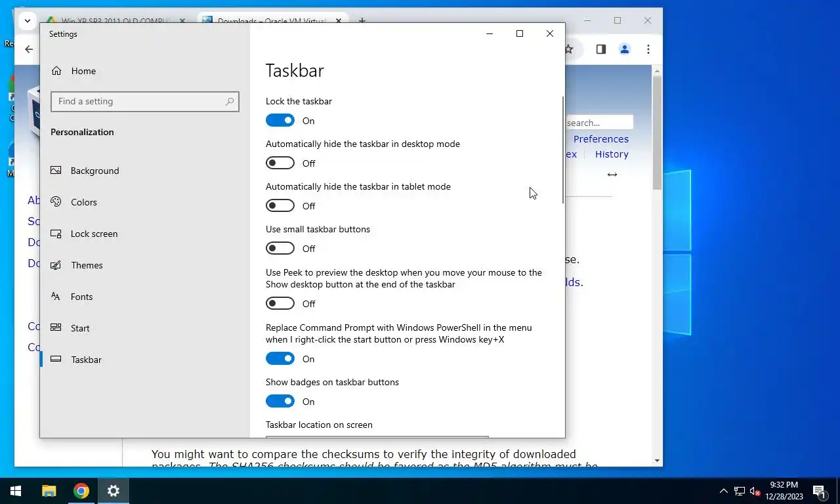This screenshot has height=504, width=840.
Task: Select Taskbar in Settings sidebar
Action: (x=86, y=360)
